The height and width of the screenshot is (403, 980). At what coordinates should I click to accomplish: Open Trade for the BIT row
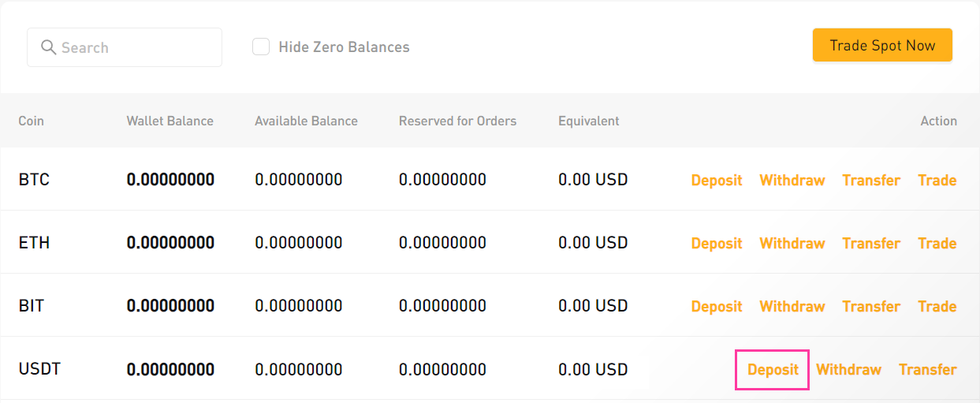tap(937, 307)
